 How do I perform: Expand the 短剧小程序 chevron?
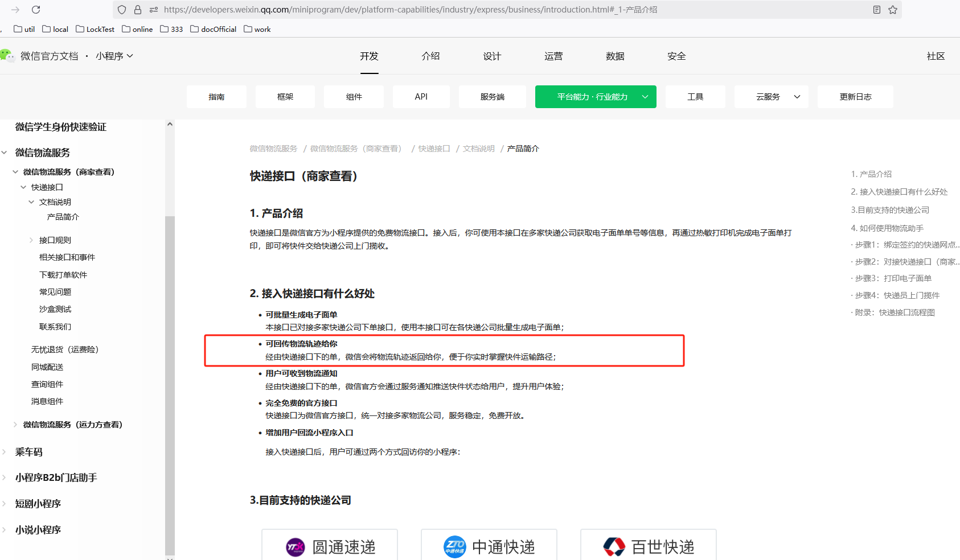coord(4,504)
